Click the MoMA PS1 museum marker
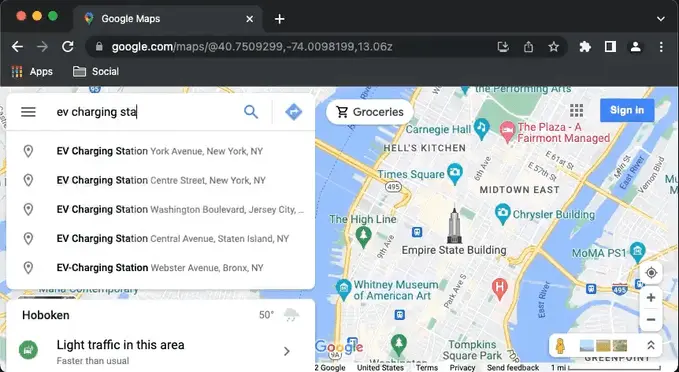The image size is (679, 372). click(637, 252)
